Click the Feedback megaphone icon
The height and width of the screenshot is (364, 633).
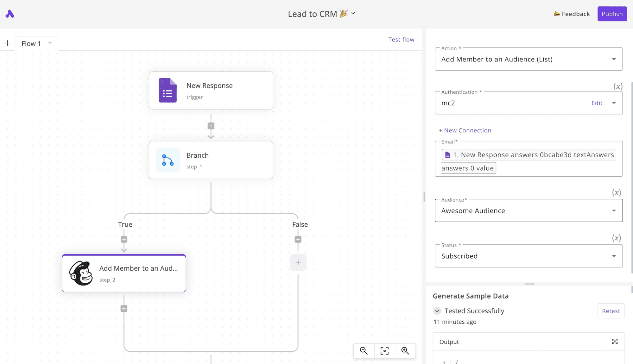tap(557, 14)
